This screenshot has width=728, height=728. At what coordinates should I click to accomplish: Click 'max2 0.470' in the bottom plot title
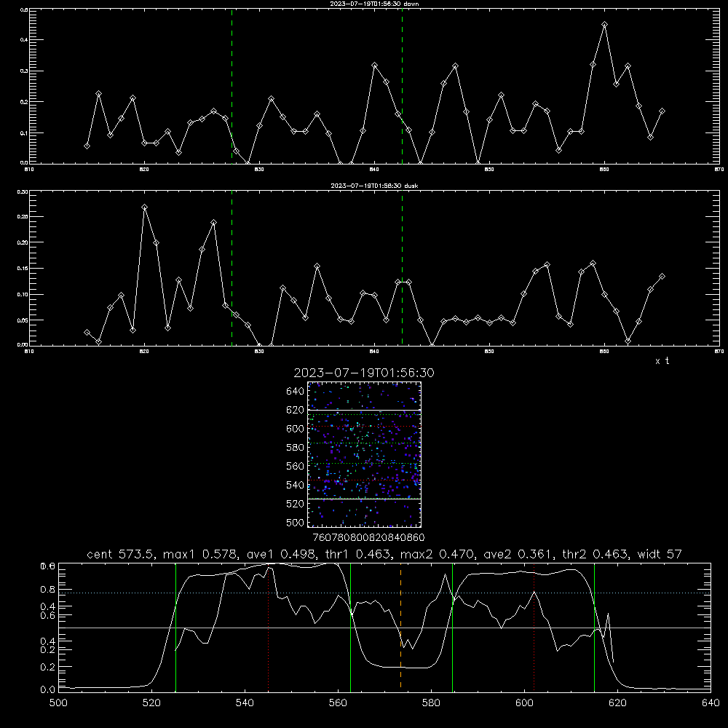(x=438, y=554)
